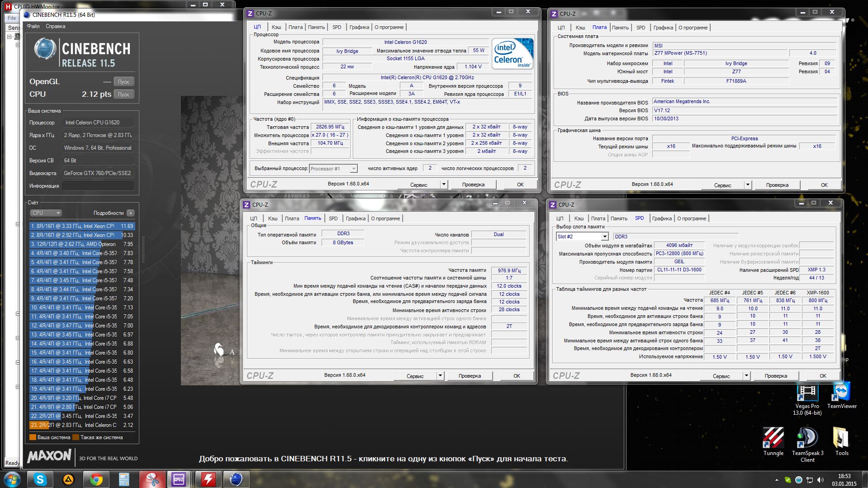This screenshot has height=488, width=868.
Task: Start the OpenGL test with Пуск
Action: coord(123,82)
